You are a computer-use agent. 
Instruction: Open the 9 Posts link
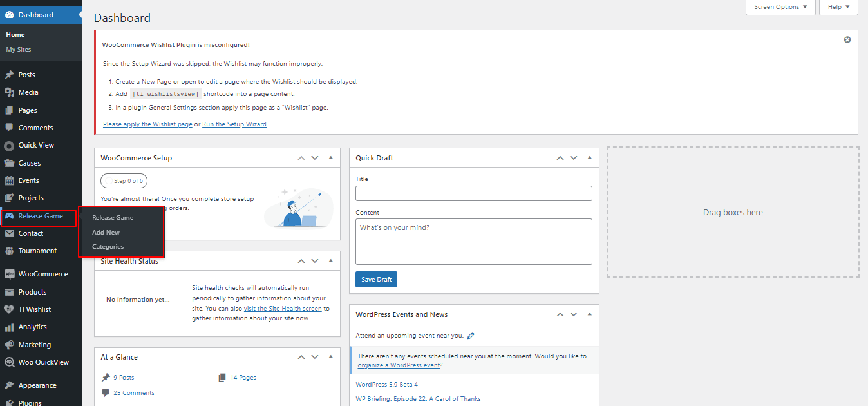click(124, 378)
